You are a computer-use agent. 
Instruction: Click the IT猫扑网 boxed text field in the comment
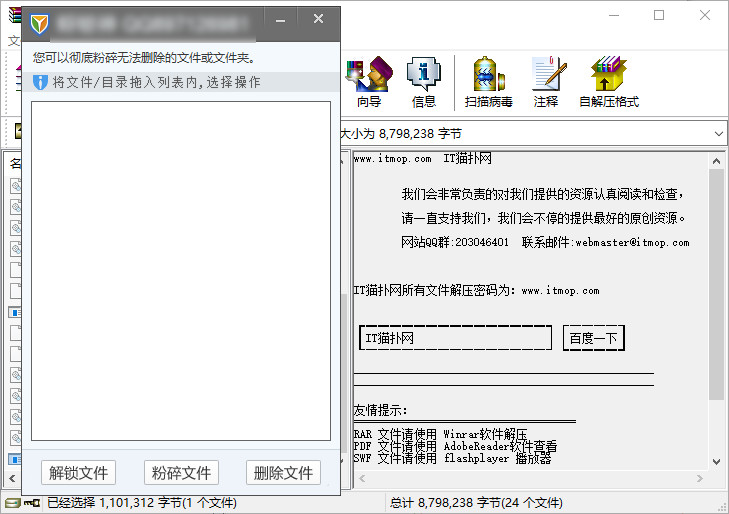pos(456,338)
